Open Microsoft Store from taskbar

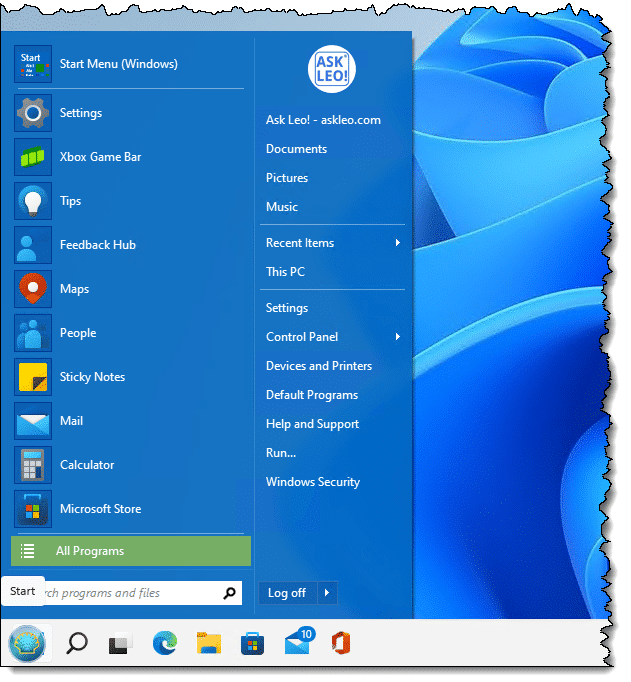253,644
